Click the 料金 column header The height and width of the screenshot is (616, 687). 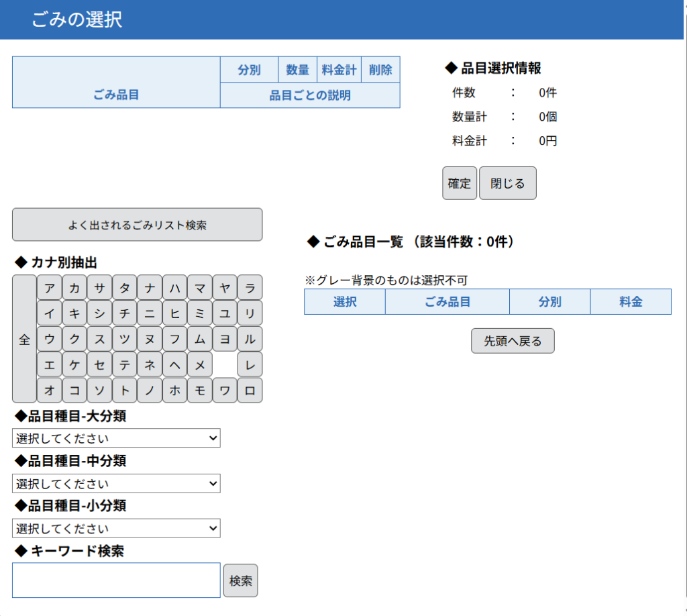tap(630, 301)
